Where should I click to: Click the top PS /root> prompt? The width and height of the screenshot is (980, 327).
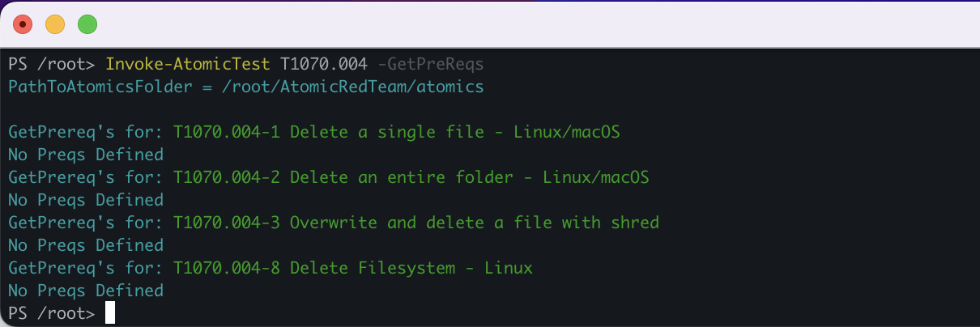click(52, 63)
